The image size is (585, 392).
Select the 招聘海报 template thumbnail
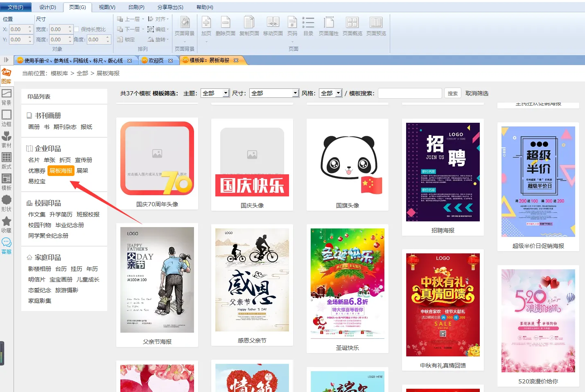[443, 172]
